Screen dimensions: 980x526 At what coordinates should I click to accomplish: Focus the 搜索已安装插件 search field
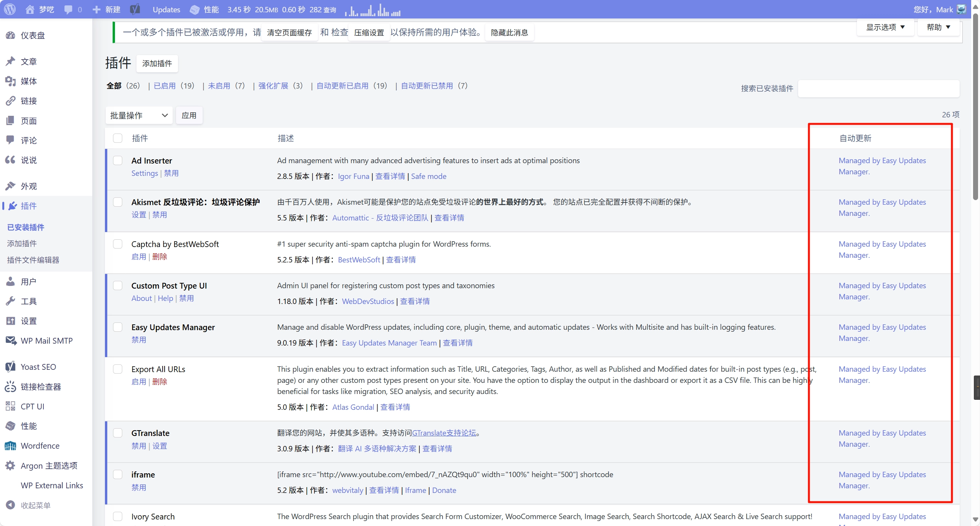879,89
